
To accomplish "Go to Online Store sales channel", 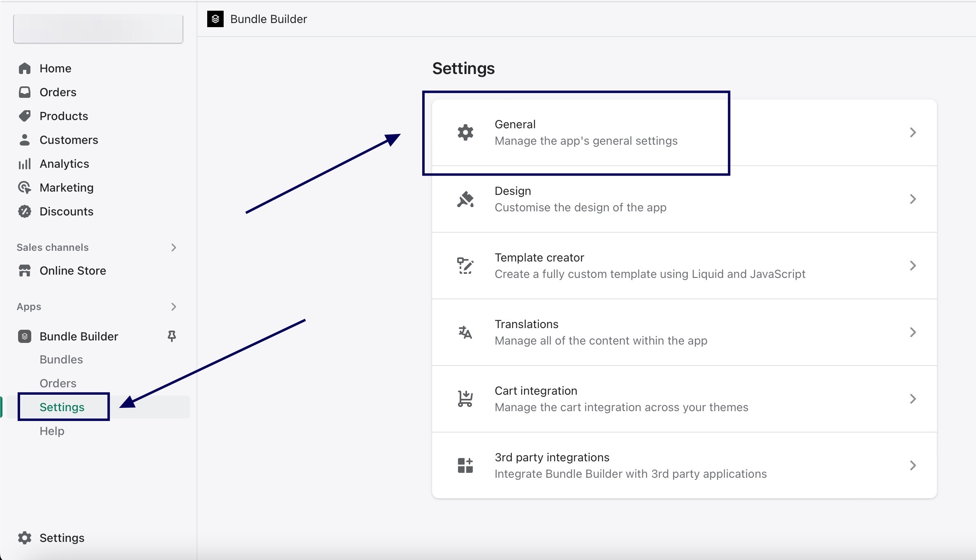I will point(72,271).
